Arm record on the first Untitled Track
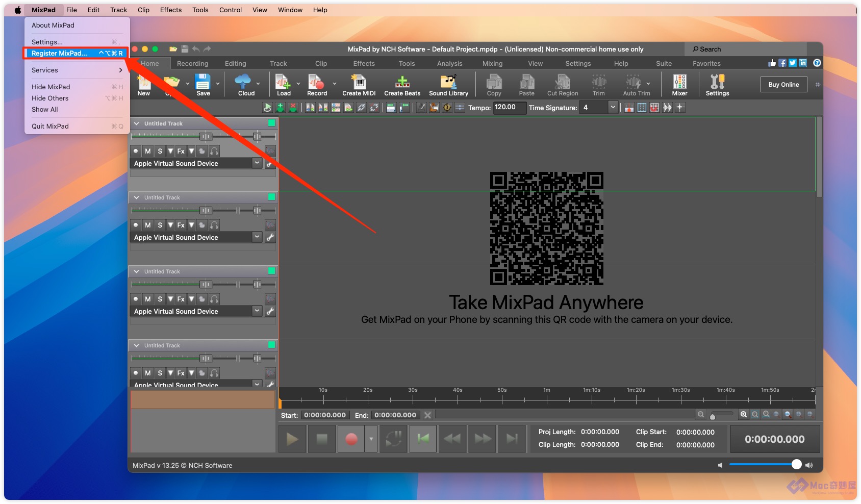 [x=136, y=151]
